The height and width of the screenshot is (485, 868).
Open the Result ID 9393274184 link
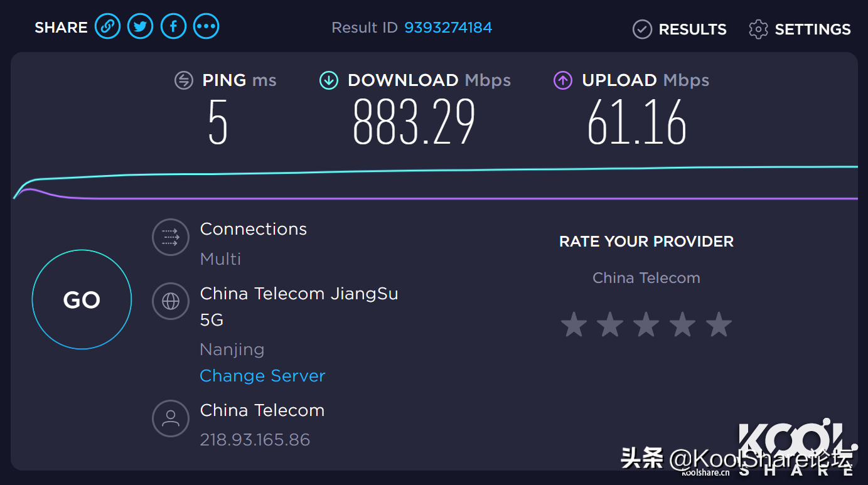tap(448, 28)
